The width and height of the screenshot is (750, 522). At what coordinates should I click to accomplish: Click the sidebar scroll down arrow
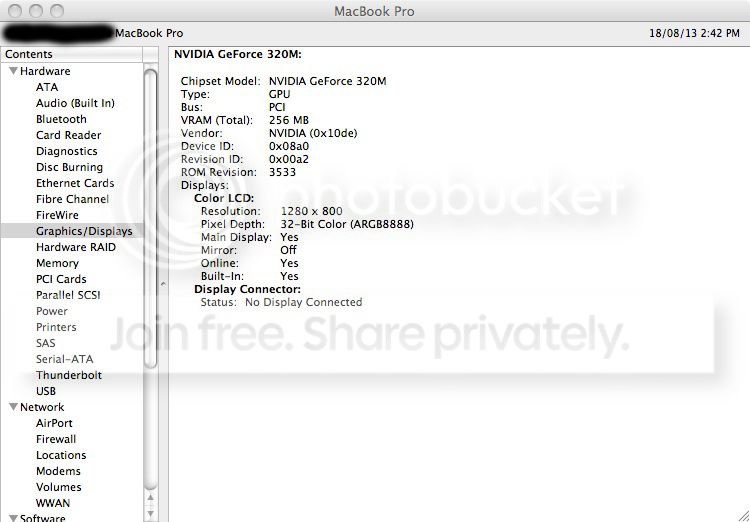(150, 514)
